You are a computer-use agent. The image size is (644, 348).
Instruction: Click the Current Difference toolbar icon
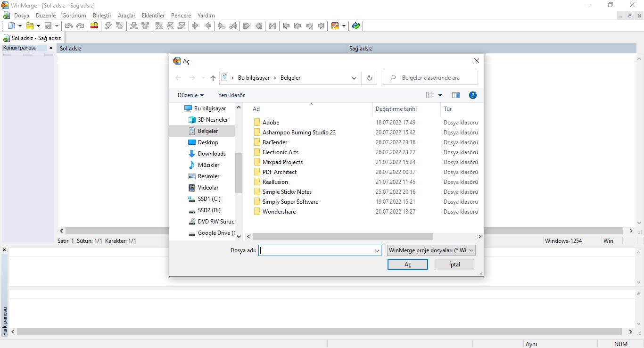coord(171,25)
